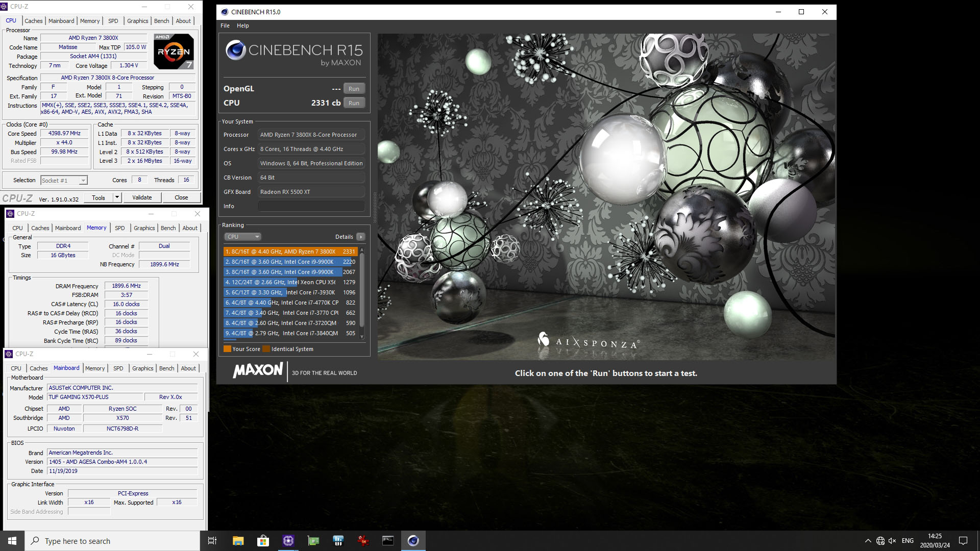
Task: Switch to SPD tab in top CPU-Z
Action: (x=113, y=21)
